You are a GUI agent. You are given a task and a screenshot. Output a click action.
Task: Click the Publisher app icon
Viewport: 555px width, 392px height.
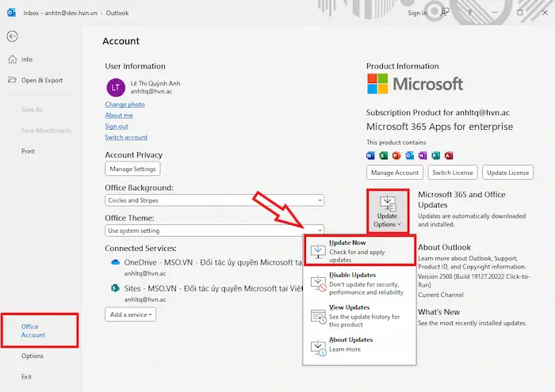click(x=436, y=155)
